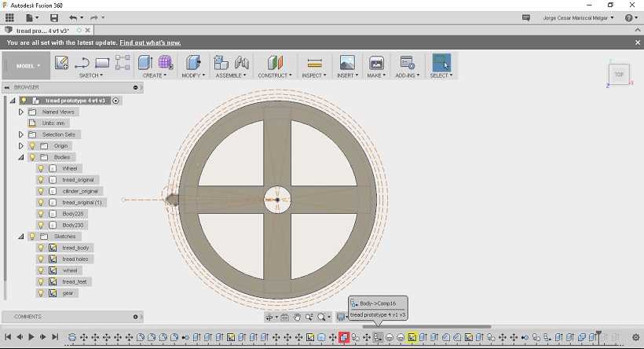The height and width of the screenshot is (349, 644).
Task: Click the Look At icon in navigation bar
Action: [284, 317]
